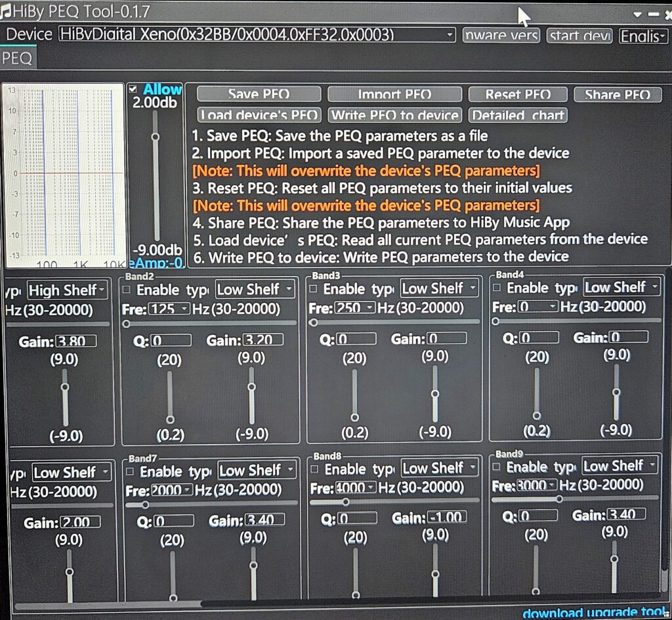This screenshot has width=672, height=620.
Task: Click High Shelf band Gain field 3.80
Action: 76,342
